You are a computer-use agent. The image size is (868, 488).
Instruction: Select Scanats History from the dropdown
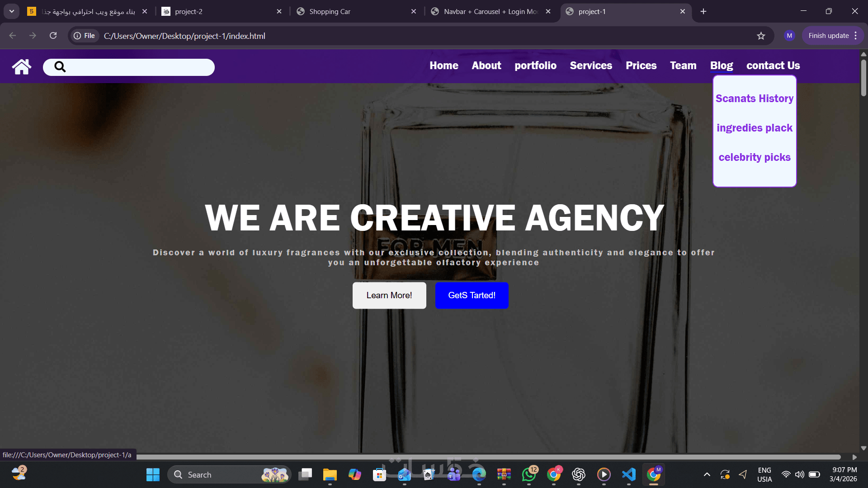[x=754, y=99]
